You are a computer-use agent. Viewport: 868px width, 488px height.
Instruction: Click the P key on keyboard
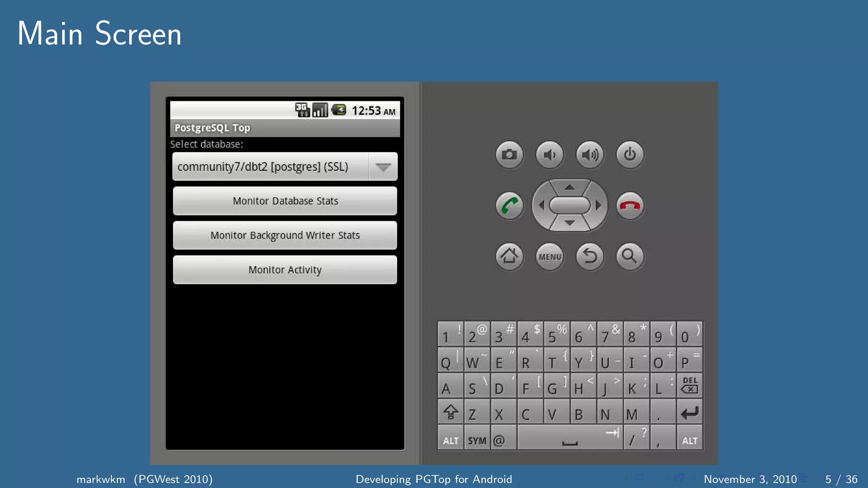click(690, 359)
